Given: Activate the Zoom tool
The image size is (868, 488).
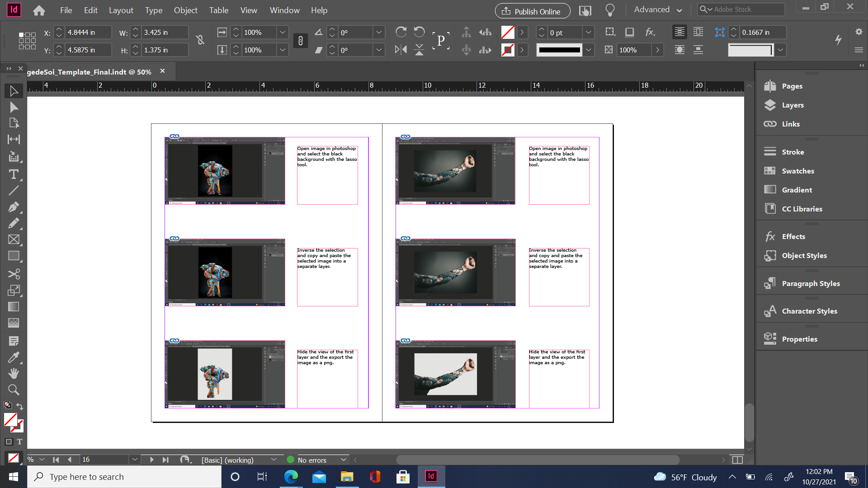Looking at the screenshot, I should [14, 390].
